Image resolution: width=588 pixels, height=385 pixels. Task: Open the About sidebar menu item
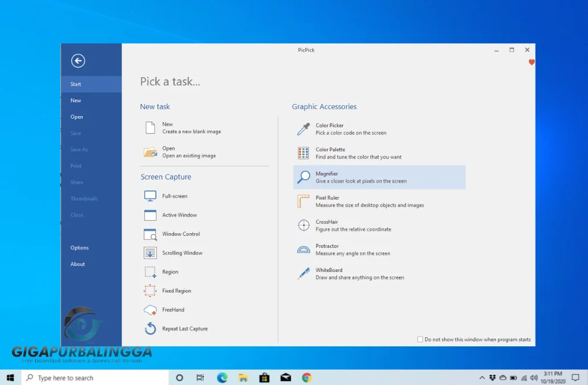pyautogui.click(x=78, y=264)
